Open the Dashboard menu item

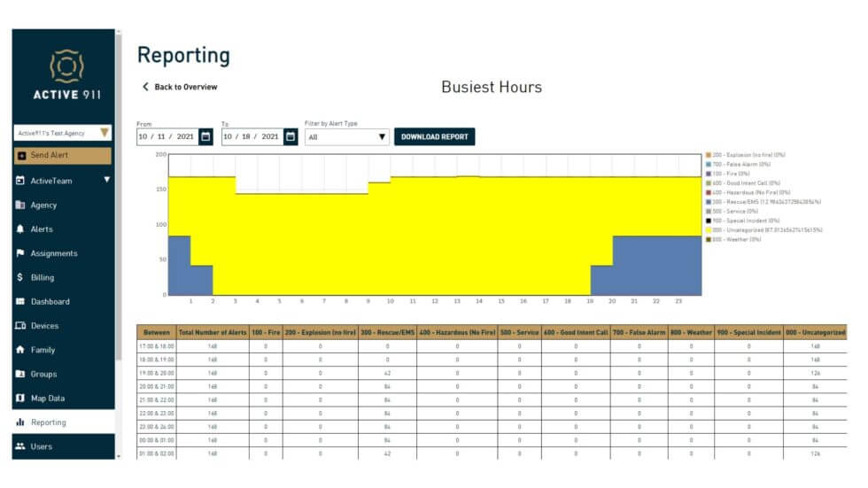pos(50,302)
